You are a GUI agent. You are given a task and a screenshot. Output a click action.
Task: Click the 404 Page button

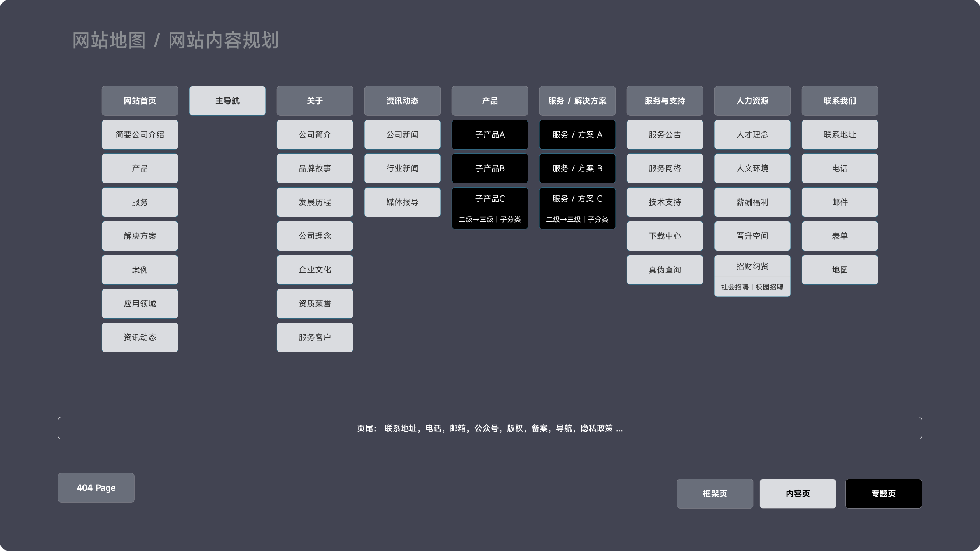coord(96,488)
